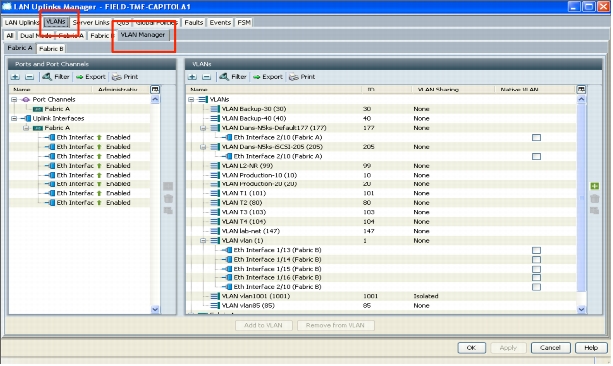Select VLAN Production-10 (10) row
The height and width of the screenshot is (366, 613).
pyautogui.click(x=381, y=175)
